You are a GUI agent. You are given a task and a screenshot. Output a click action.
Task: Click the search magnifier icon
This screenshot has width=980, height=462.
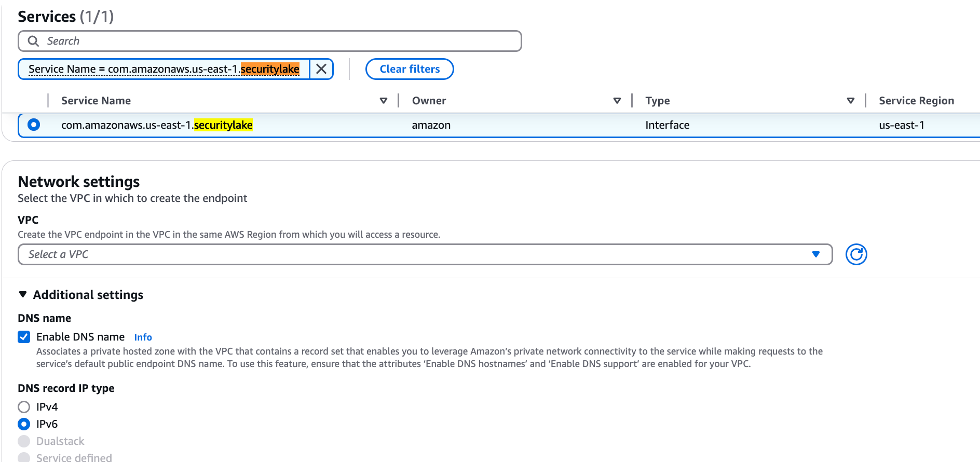pos(33,41)
